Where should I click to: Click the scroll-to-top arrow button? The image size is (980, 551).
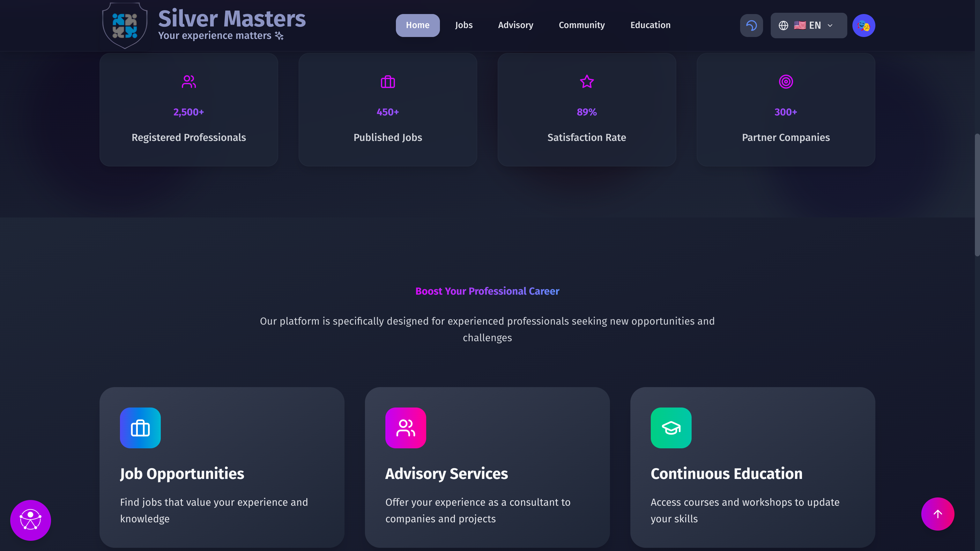pos(937,514)
